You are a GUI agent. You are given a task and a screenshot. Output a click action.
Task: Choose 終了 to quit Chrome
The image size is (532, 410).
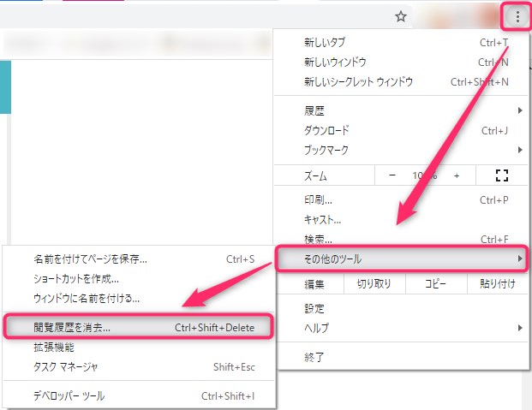coord(402,357)
